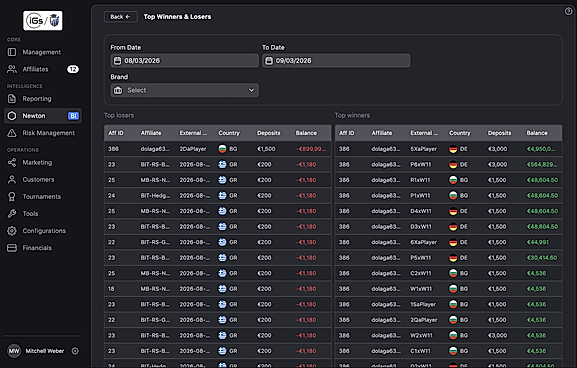Click the MW user avatar
The width and height of the screenshot is (577, 368).
[x=14, y=351]
